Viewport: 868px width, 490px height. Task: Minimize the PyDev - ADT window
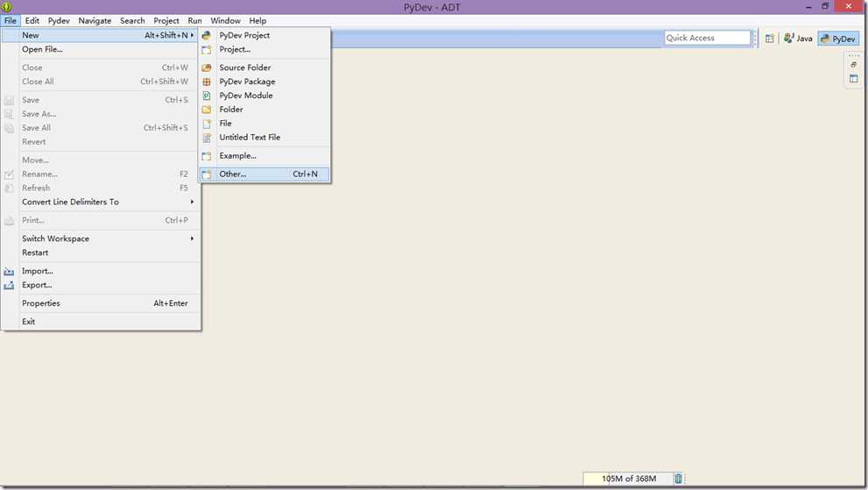click(x=808, y=7)
